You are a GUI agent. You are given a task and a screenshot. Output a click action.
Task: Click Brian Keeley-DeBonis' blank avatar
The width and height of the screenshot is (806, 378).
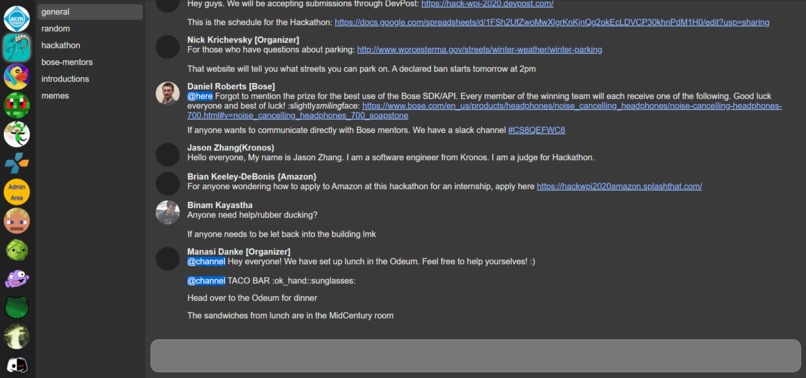[168, 184]
